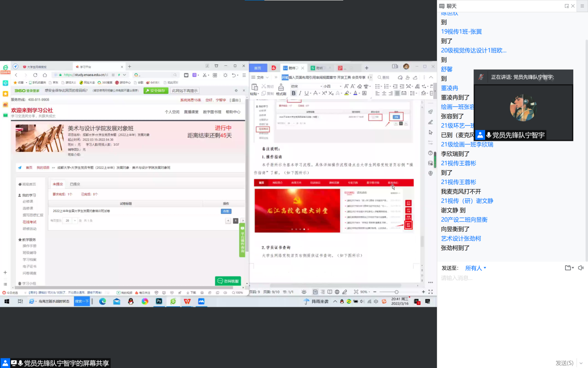
Task: Click 必修课 in the left menu
Action: tap(28, 201)
